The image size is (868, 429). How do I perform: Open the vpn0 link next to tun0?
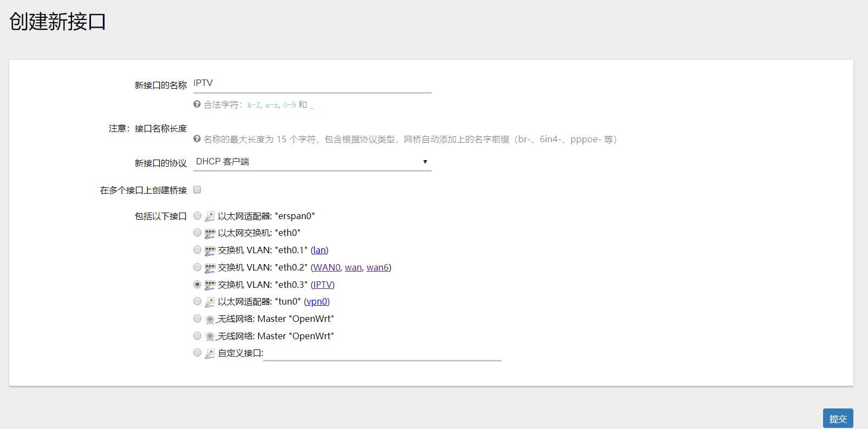(317, 302)
